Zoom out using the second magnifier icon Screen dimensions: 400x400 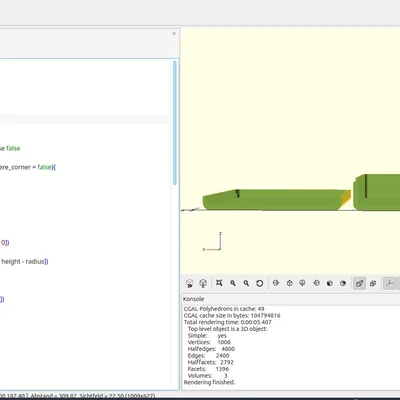[x=246, y=283]
